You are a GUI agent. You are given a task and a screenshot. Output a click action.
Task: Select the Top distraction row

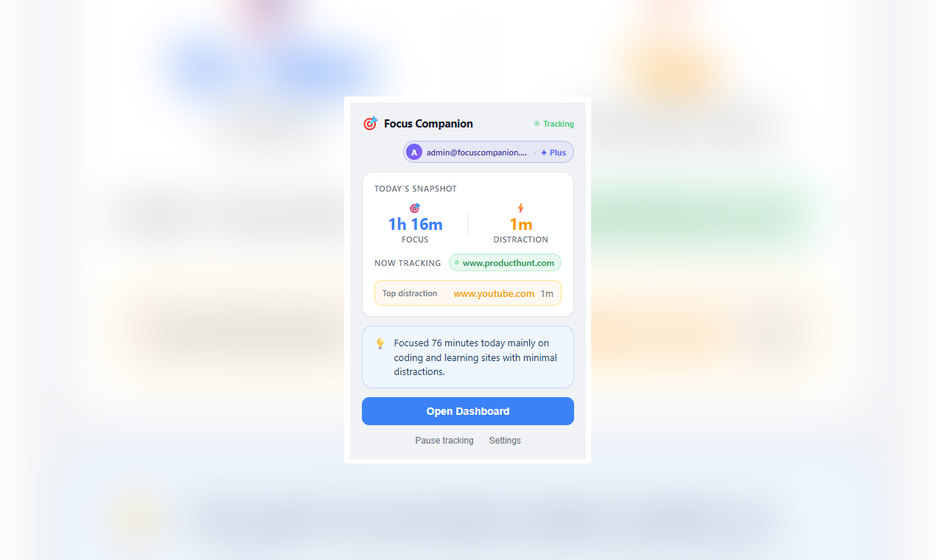click(468, 293)
